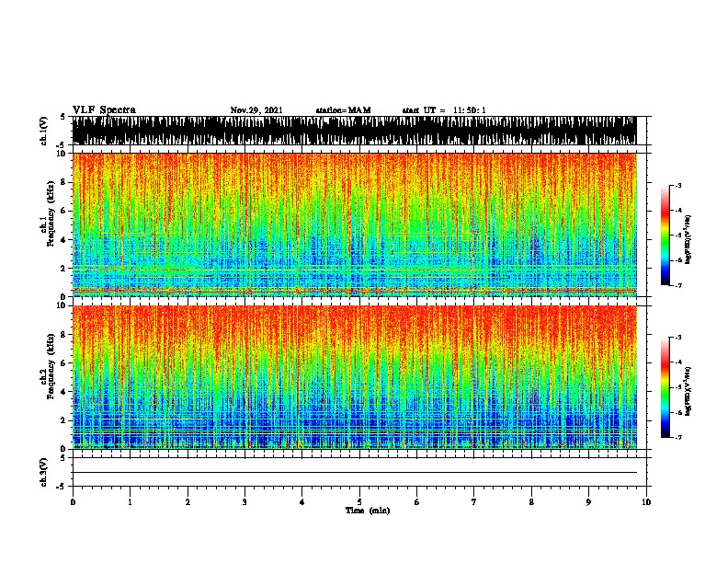Click the ch.2 color scale bar
Image resolution: width=728 pixels, height=563 pixels.
coord(665,387)
